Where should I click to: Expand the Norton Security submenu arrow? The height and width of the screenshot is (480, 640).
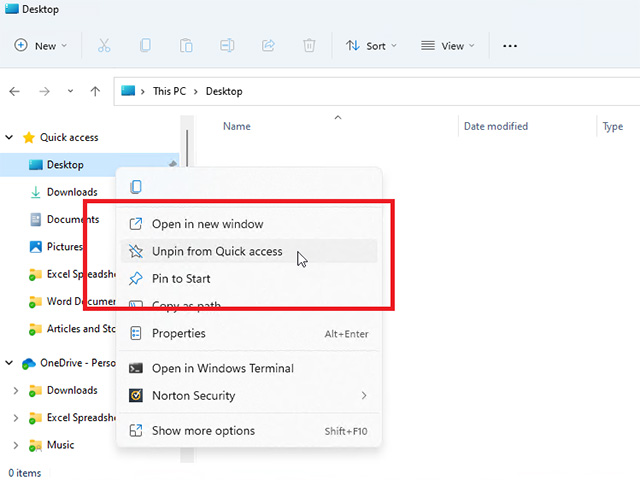click(364, 396)
